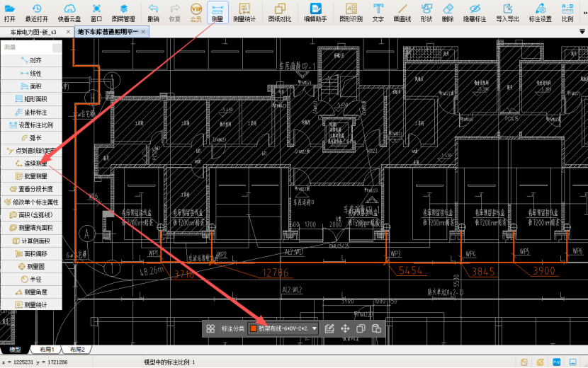The width and height of the screenshot is (588, 368).
Task: Open the 最近打开 recent files list
Action: (37, 13)
